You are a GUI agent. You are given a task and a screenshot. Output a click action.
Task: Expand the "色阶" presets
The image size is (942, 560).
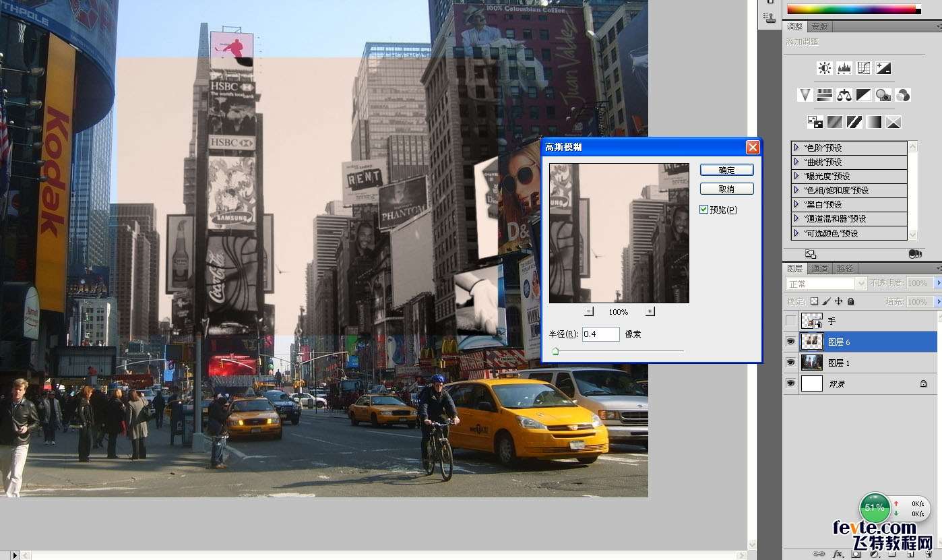[x=796, y=148]
